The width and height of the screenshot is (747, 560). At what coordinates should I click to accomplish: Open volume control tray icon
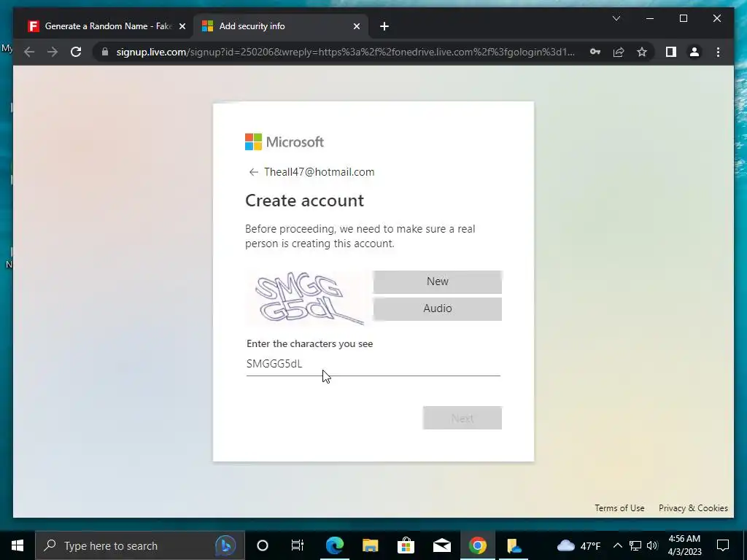652,545
